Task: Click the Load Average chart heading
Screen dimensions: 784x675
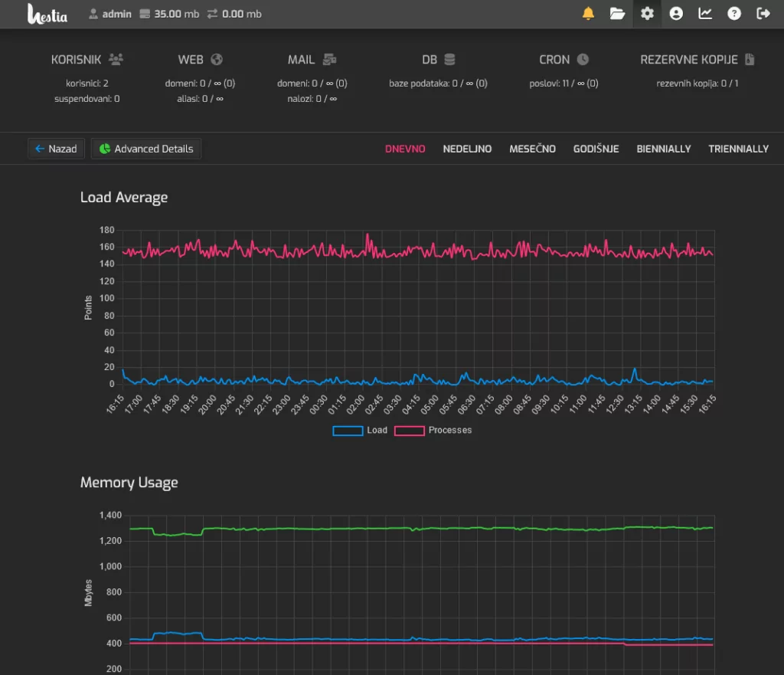Action: 124,198
